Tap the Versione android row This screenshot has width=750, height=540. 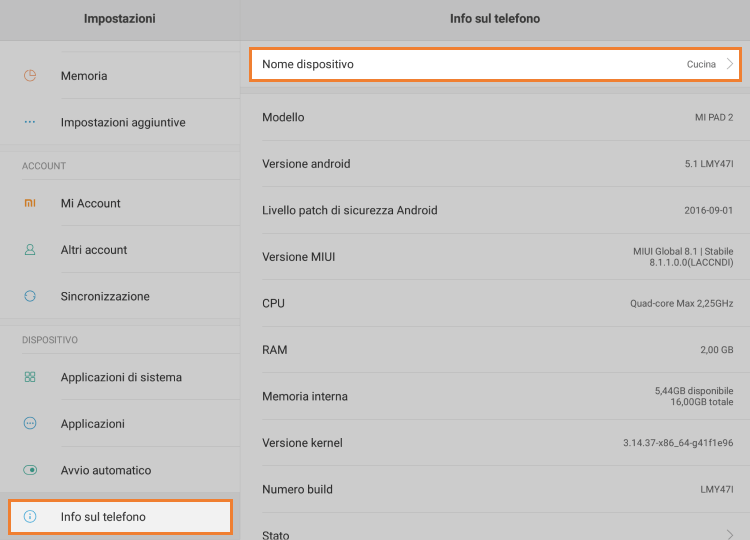pos(495,164)
